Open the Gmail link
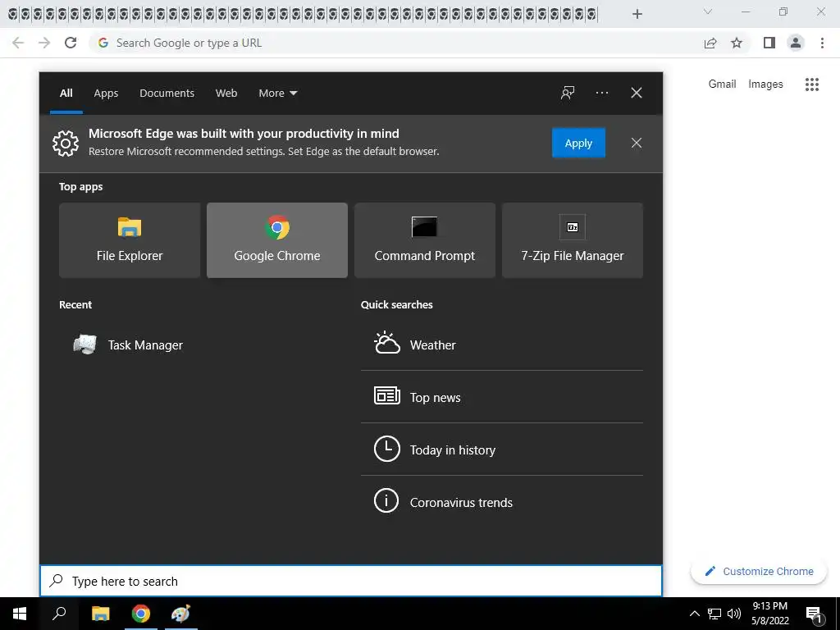This screenshot has width=840, height=630. (x=722, y=84)
